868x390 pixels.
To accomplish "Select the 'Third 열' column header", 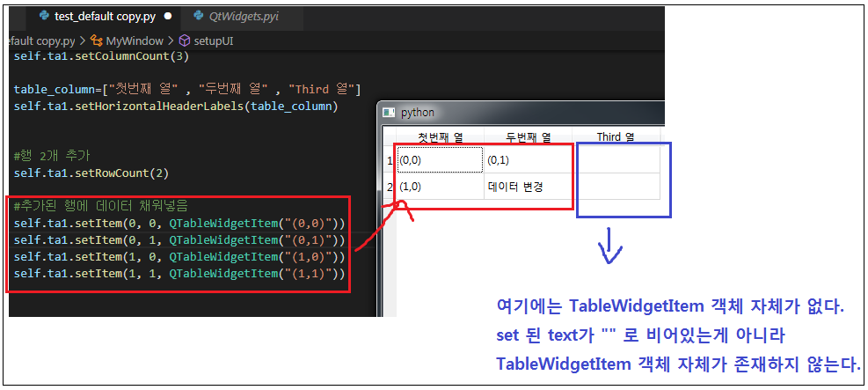I will coord(616,136).
